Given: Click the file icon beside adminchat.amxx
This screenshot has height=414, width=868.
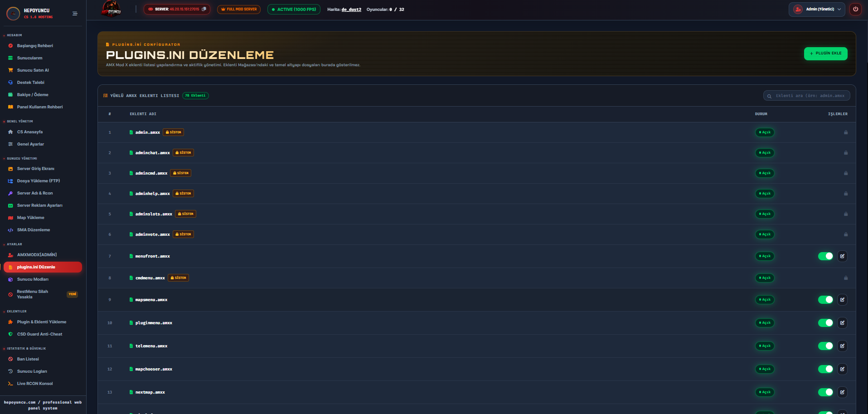Looking at the screenshot, I should tap(131, 153).
